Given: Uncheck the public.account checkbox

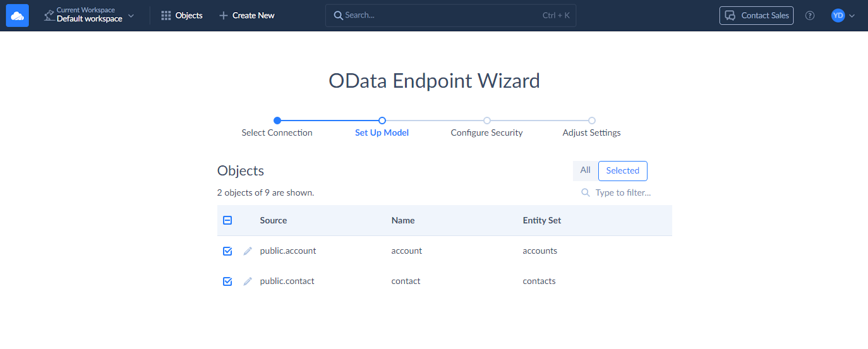Looking at the screenshot, I should 227,251.
